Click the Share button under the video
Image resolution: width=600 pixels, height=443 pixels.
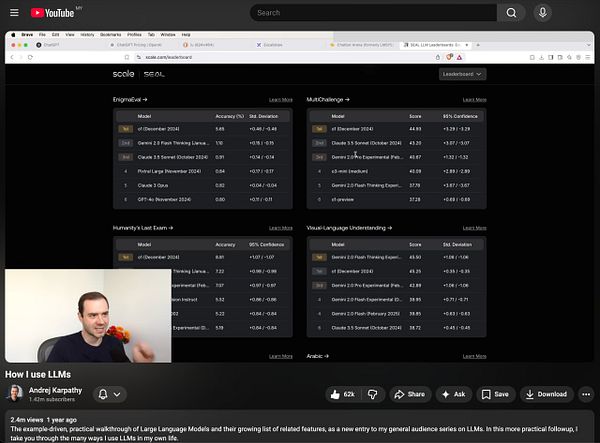(x=410, y=394)
